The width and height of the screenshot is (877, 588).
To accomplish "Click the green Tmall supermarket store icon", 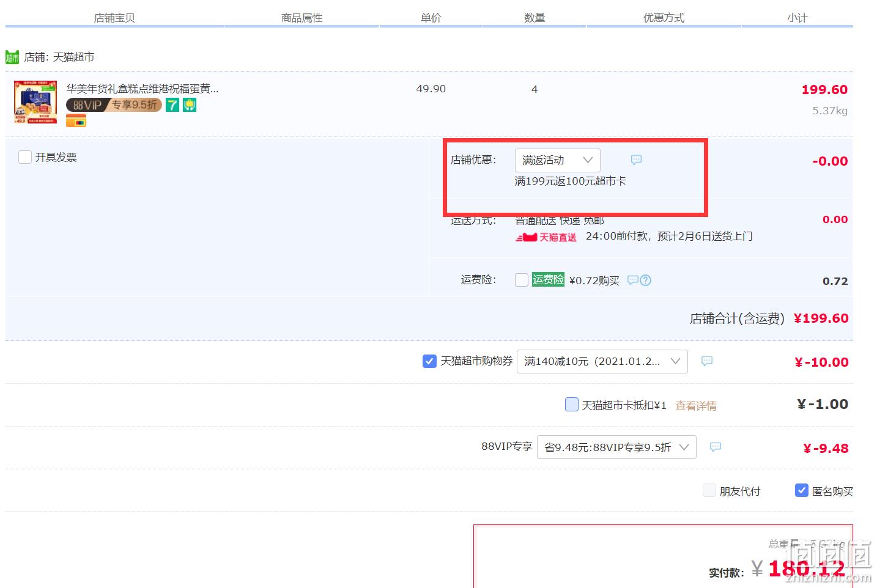I will (12, 57).
